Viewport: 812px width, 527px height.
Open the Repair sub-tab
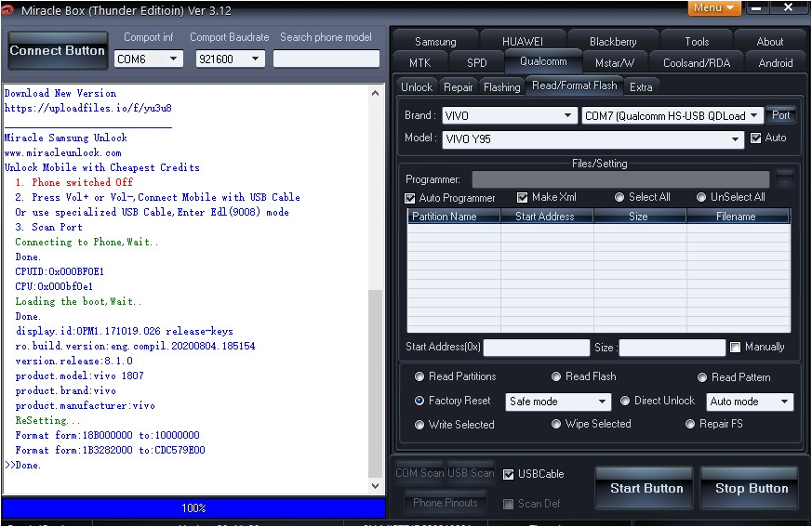458,87
